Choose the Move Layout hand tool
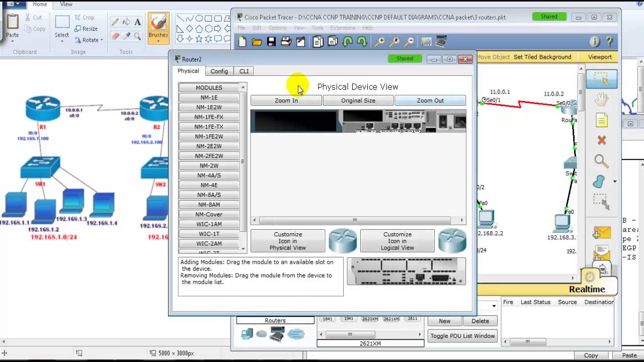Viewport: 644px width, 362px height. pyautogui.click(x=601, y=100)
